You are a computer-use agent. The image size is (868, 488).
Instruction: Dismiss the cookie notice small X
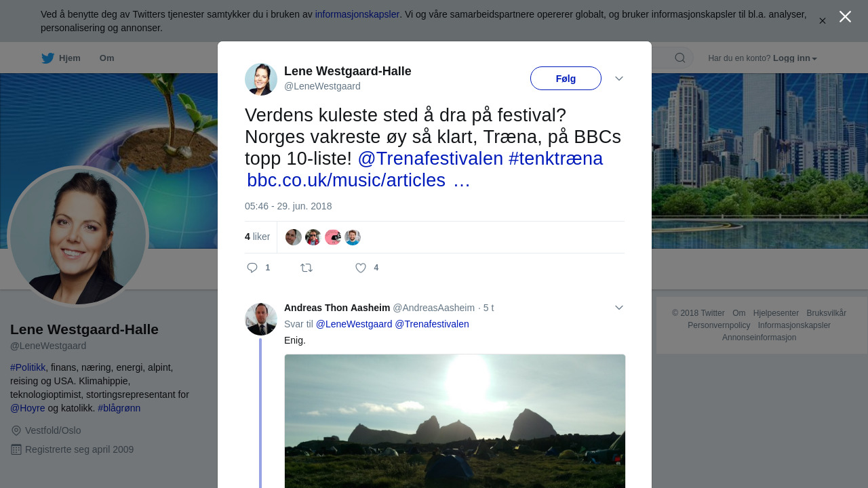coord(823,21)
